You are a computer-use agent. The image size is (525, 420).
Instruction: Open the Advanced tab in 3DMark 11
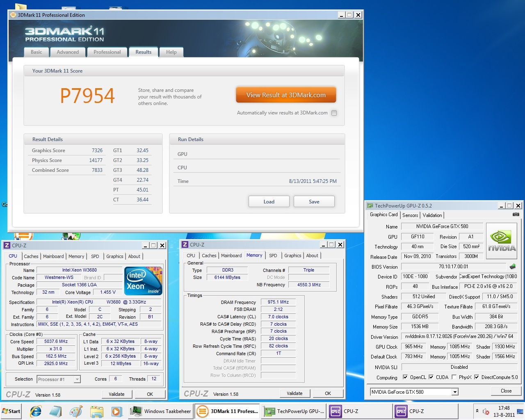(68, 52)
